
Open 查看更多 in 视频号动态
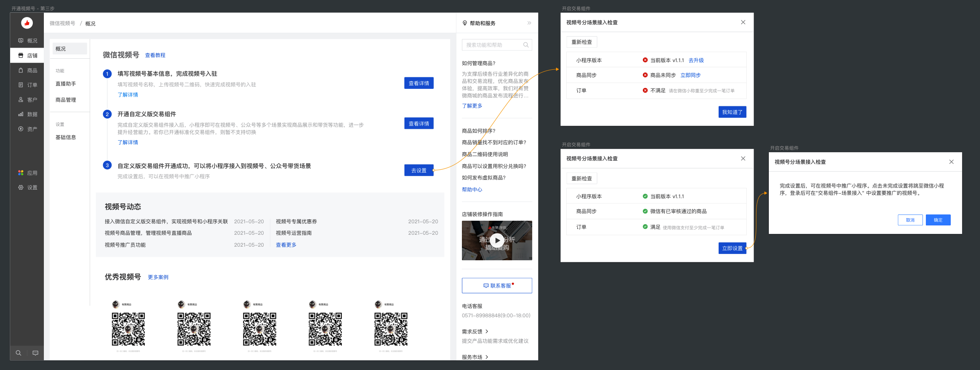coord(286,245)
